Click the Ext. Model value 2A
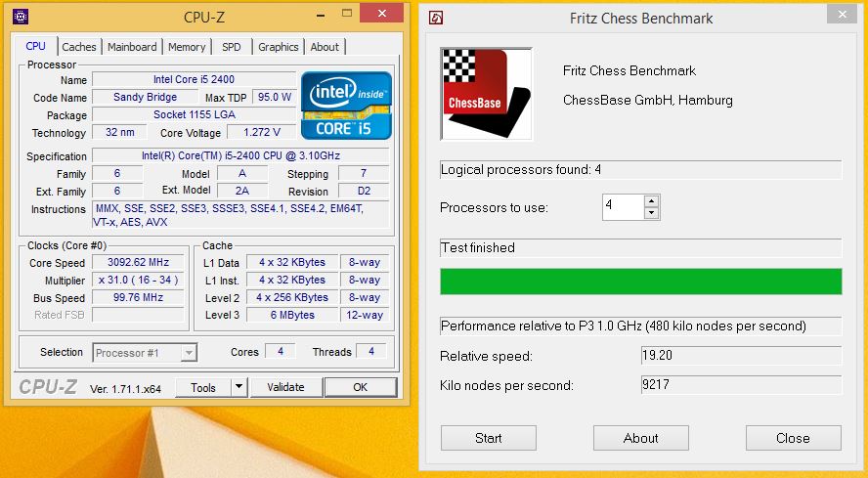 [242, 191]
